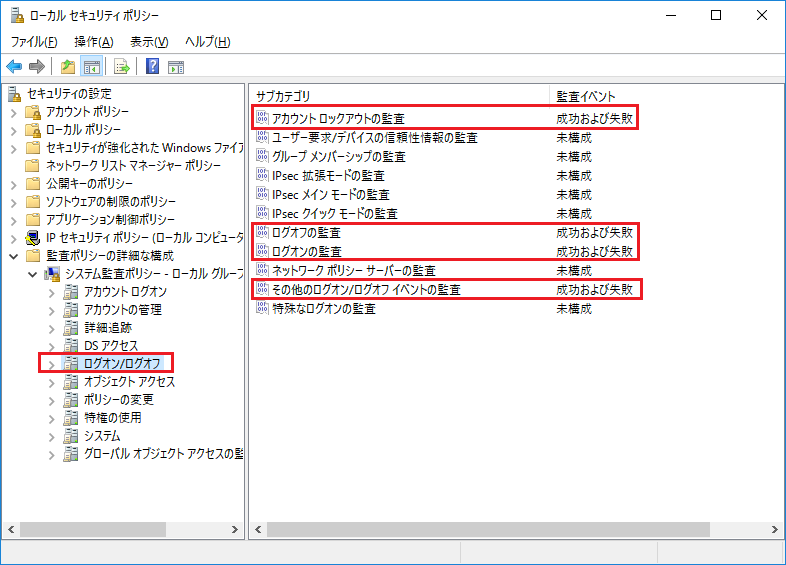Click the ローカル ポリシー folder icon
Image resolution: width=786 pixels, height=565 pixels.
[33, 130]
